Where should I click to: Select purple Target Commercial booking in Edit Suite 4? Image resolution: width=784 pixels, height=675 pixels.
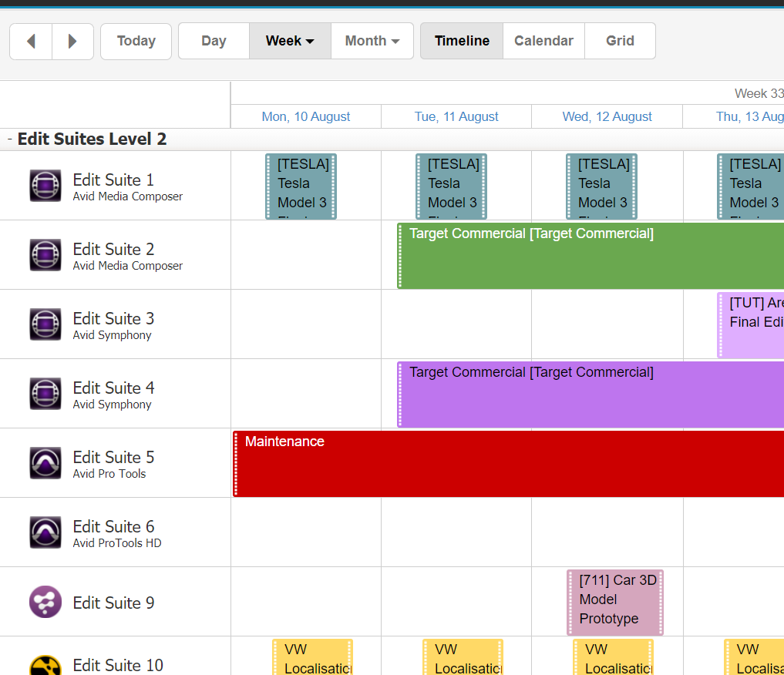591,395
